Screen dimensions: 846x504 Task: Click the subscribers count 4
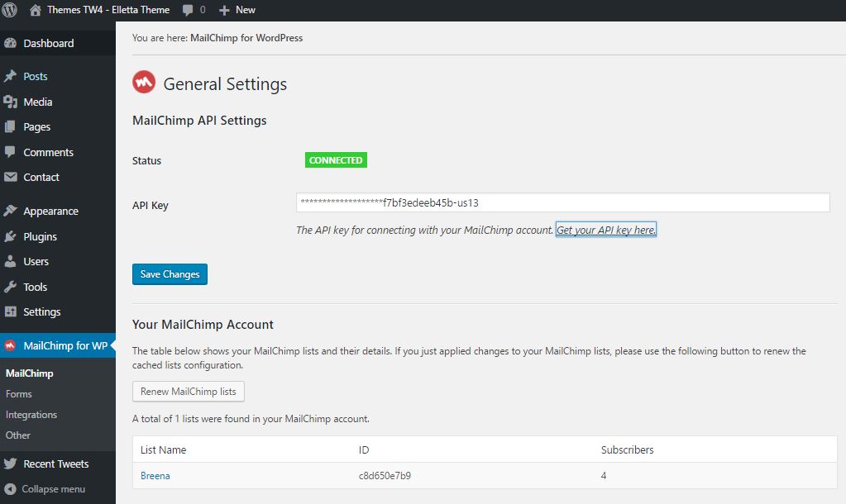[x=604, y=475]
